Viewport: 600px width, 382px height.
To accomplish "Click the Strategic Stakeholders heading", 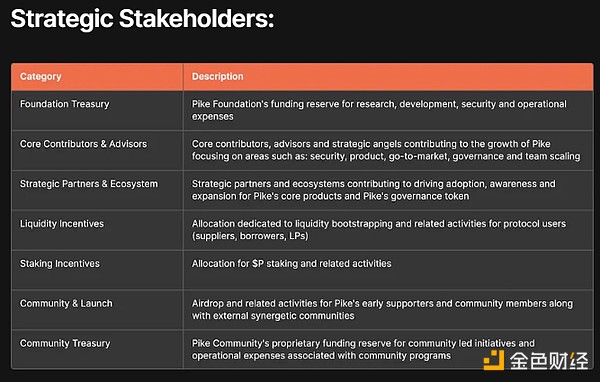I will (x=142, y=19).
